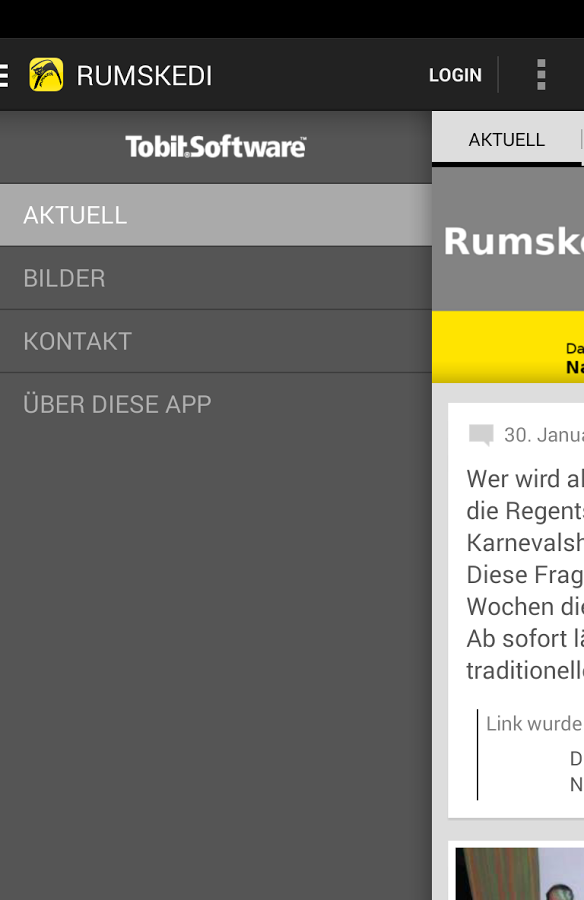The height and width of the screenshot is (900, 584).
Task: Open the three-dot overflow menu
Action: coord(541,75)
